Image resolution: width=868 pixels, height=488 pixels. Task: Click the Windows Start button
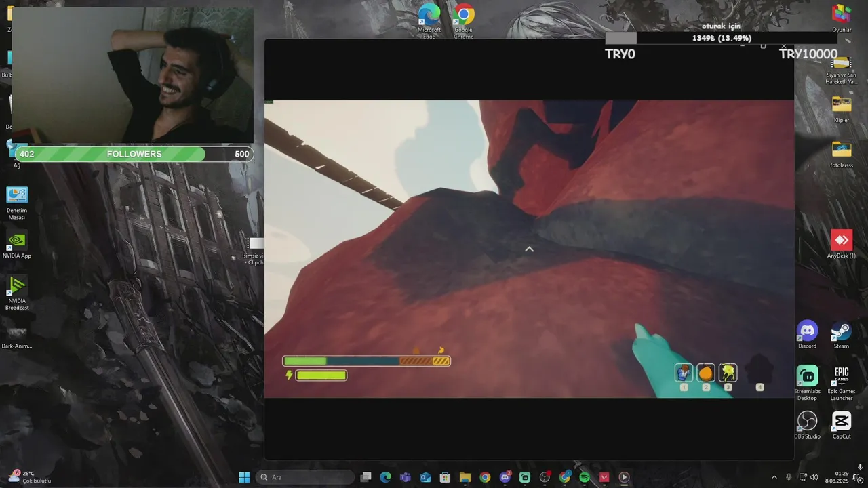(244, 477)
